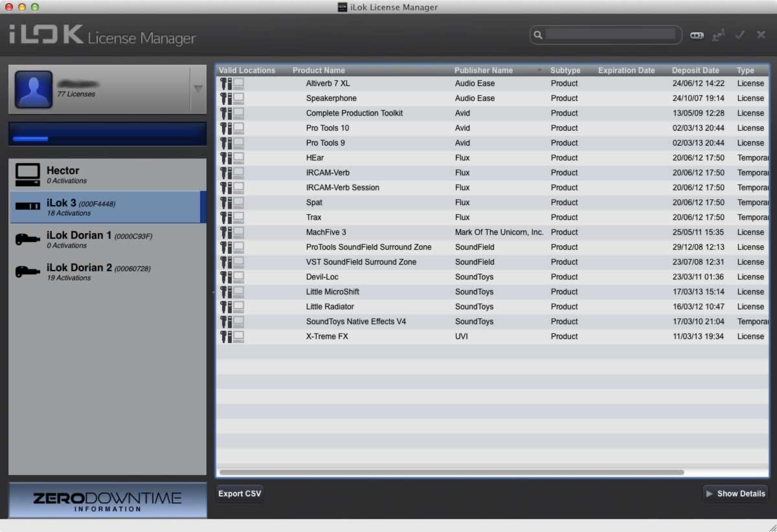Viewport: 777px width, 532px height.
Task: Click the checkmark icon in top toolbar
Action: (x=739, y=36)
